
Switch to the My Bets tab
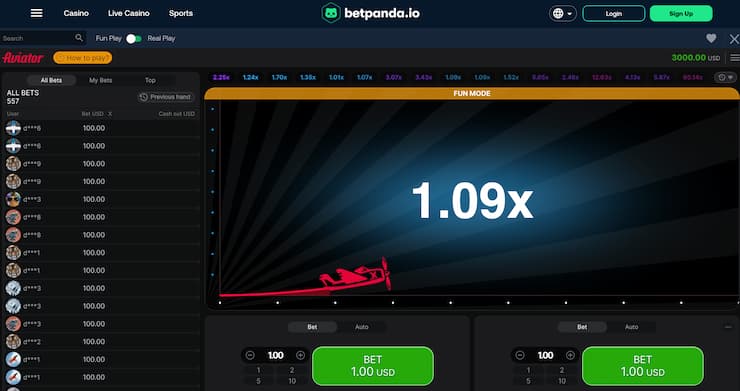(101, 80)
